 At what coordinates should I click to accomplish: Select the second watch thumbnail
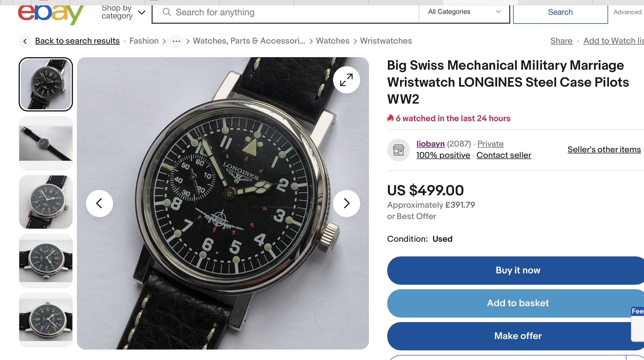(x=46, y=143)
